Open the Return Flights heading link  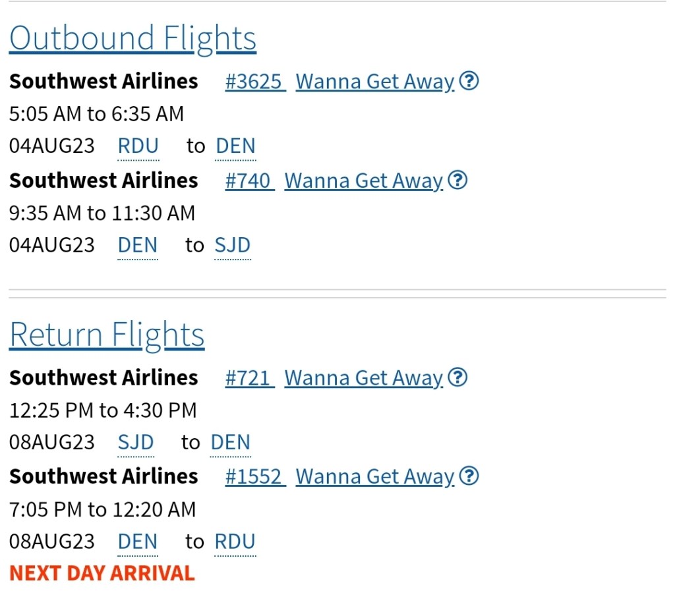[107, 335]
